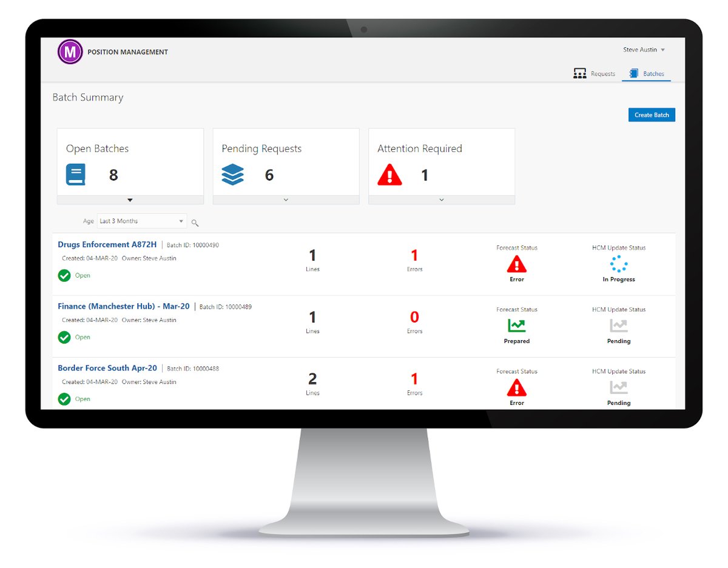The height and width of the screenshot is (568, 728).
Task: Click Errors count 0 for Finance batch
Action: 415,317
